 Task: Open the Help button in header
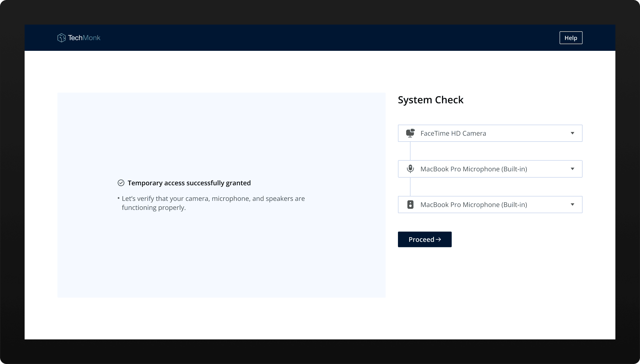[x=571, y=38]
